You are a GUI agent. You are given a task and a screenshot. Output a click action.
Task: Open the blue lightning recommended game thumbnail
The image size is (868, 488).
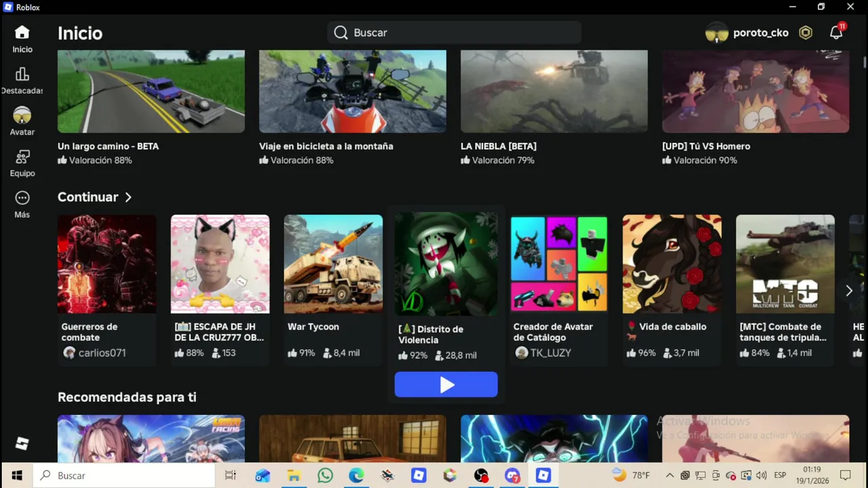click(x=554, y=439)
